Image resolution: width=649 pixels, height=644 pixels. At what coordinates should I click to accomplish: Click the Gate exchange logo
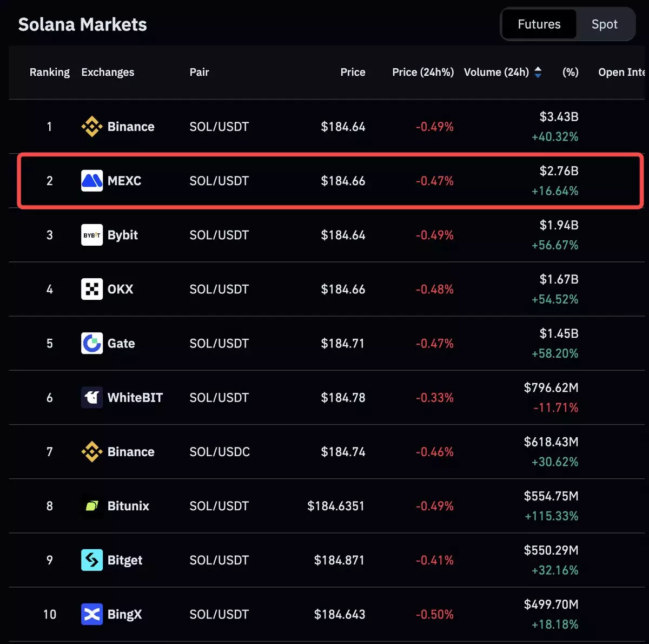(91, 343)
